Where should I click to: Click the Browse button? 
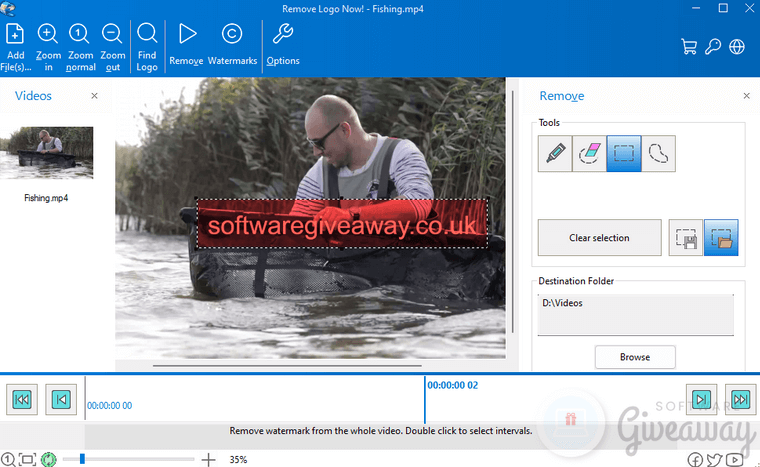(x=635, y=357)
